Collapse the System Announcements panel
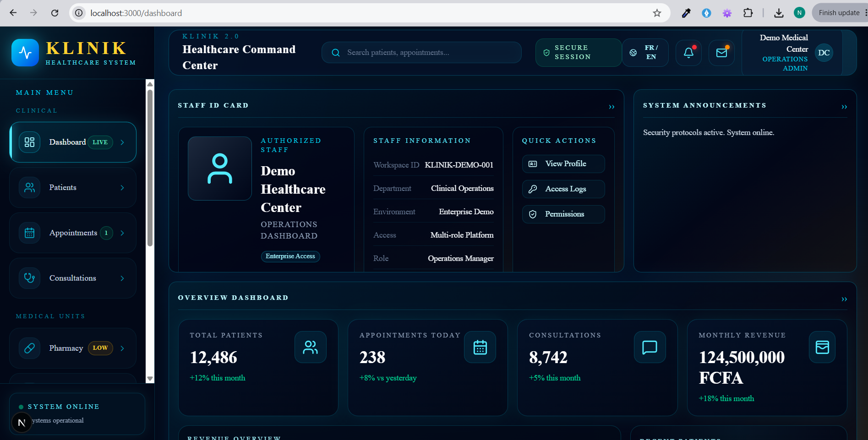The image size is (868, 440). click(x=844, y=107)
